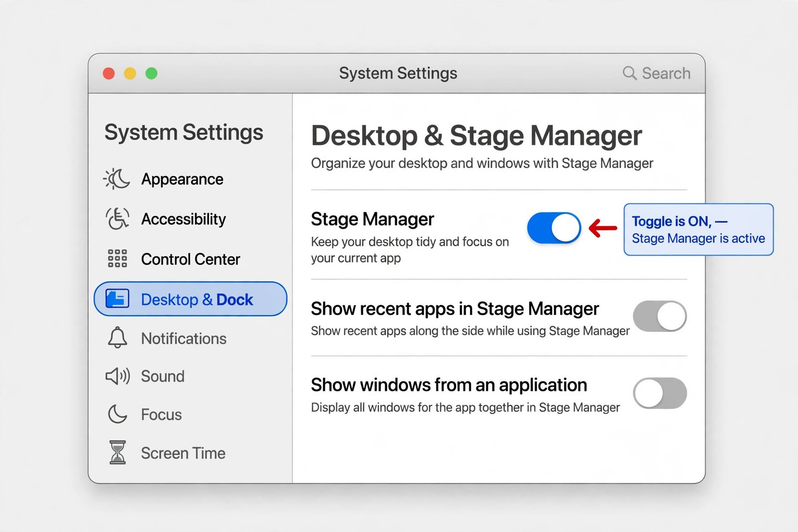Click the Desktop & Dock blue icon
Viewport: 798px width, 532px height.
pos(118,299)
